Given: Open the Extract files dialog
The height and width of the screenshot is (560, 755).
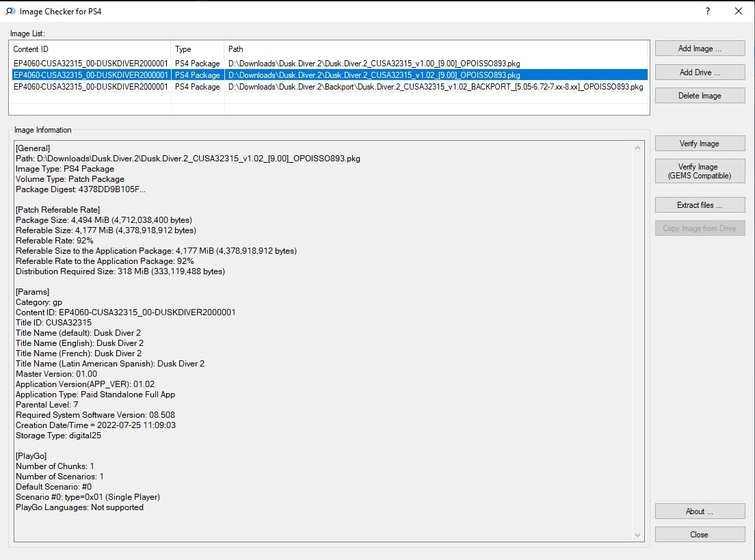Looking at the screenshot, I should tap(700, 205).
